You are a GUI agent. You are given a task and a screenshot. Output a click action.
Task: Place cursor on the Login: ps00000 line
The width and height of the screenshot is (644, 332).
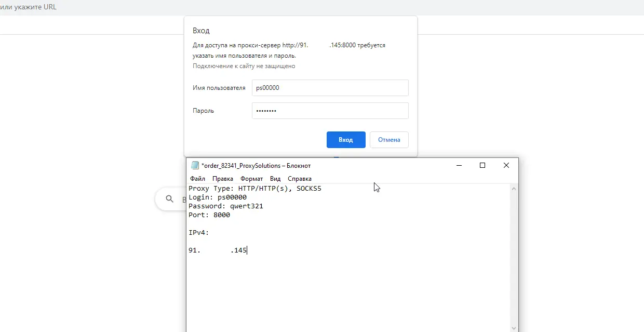tap(218, 197)
